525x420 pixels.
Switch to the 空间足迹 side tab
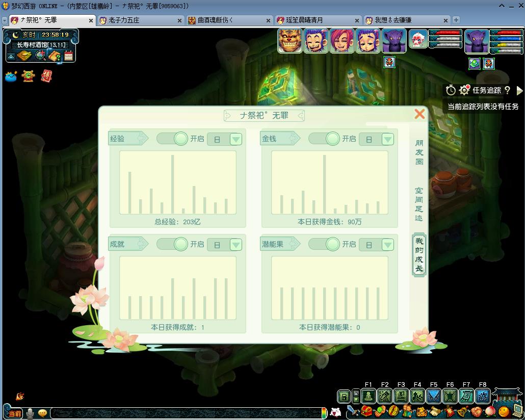[x=419, y=204]
